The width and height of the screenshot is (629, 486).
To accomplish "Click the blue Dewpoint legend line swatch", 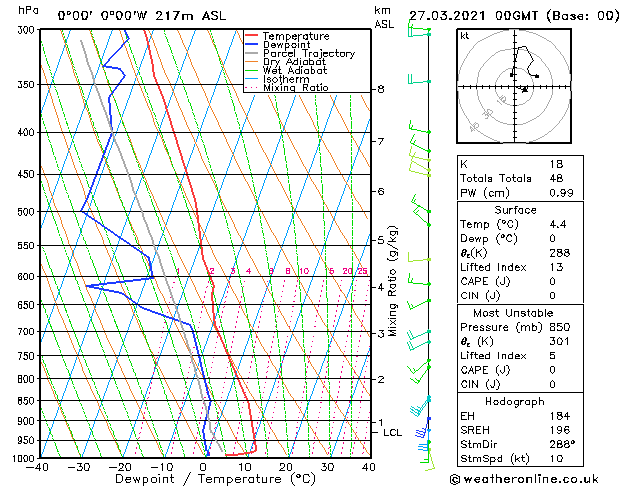I will pos(252,44).
